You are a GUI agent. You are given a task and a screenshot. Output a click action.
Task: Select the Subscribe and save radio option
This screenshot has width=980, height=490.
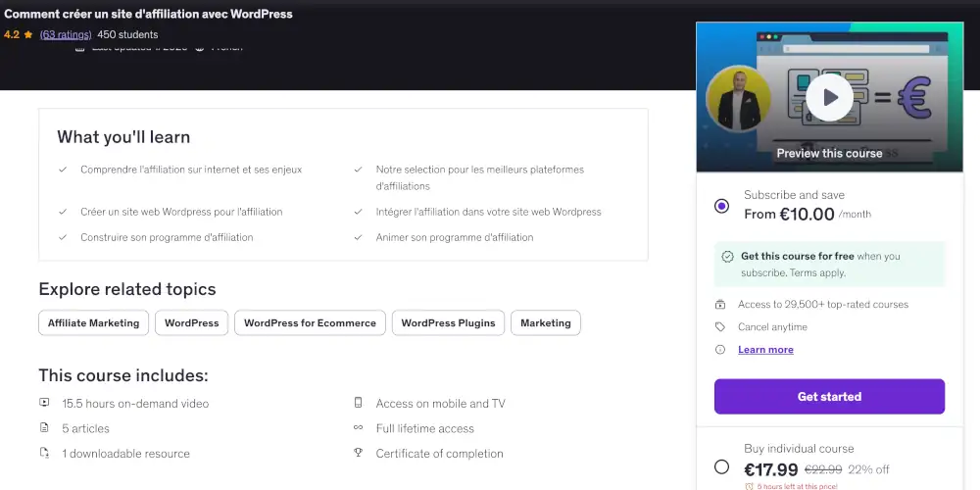(721, 206)
